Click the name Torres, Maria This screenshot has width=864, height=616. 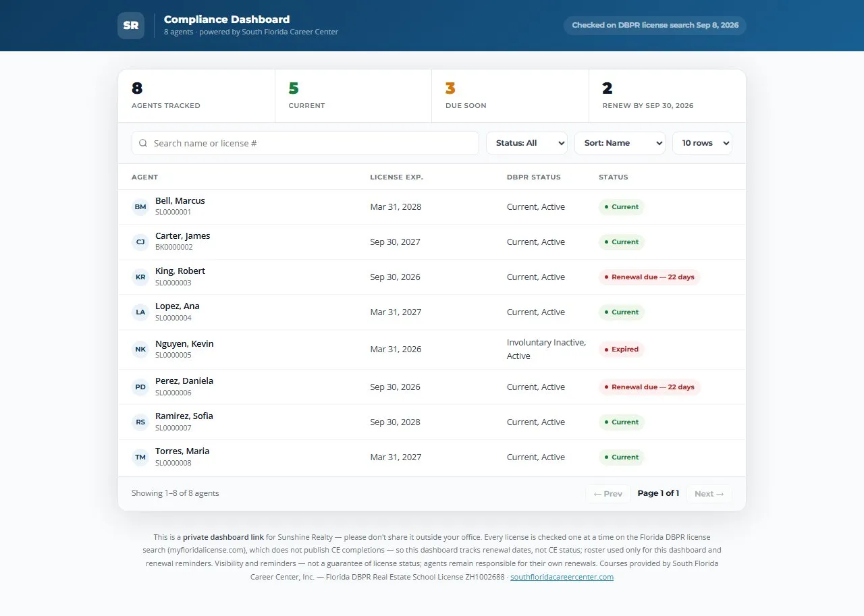click(x=182, y=451)
